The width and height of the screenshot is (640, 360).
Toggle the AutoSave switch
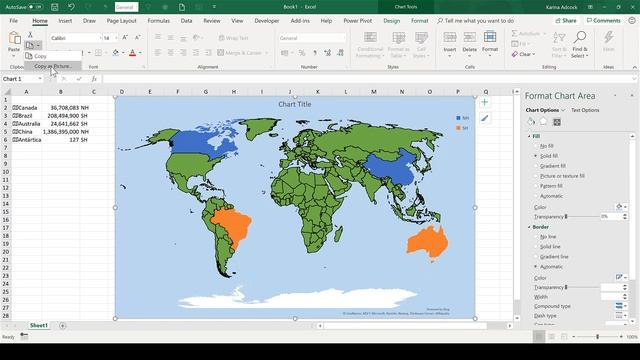[x=36, y=7]
